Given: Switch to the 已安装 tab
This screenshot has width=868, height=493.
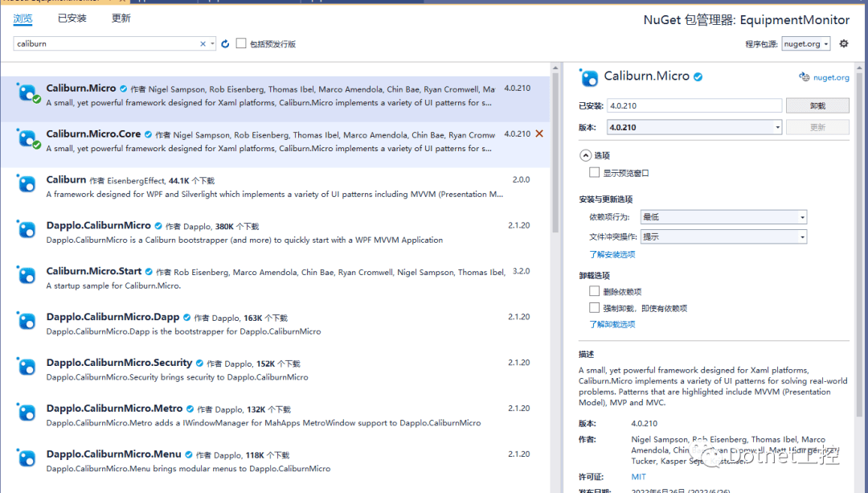Looking at the screenshot, I should tap(72, 18).
